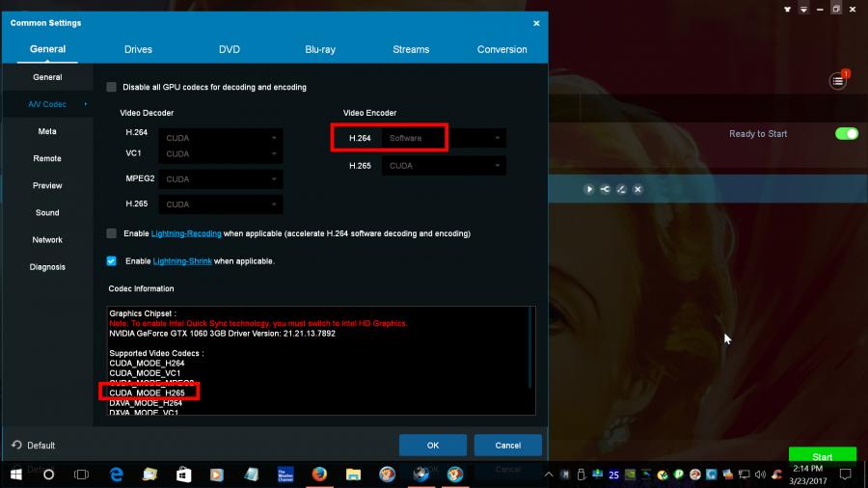Switch to the Streams tab
This screenshot has width=868, height=488.
pyautogui.click(x=411, y=49)
